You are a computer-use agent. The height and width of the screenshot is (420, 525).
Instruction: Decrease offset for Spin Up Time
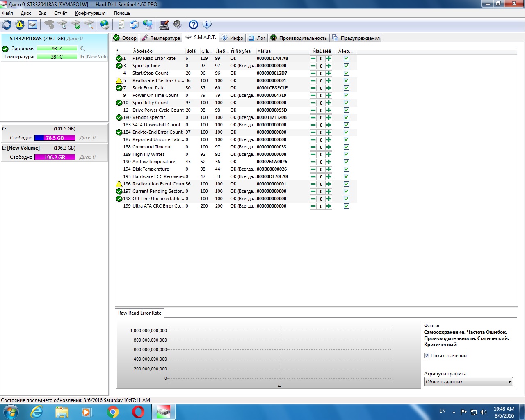click(x=313, y=66)
